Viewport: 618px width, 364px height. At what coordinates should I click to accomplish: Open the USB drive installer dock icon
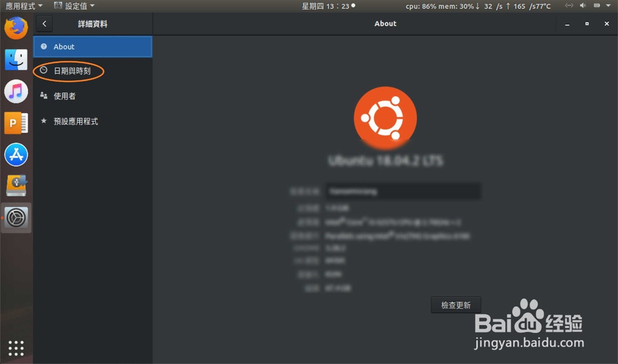tap(16, 185)
